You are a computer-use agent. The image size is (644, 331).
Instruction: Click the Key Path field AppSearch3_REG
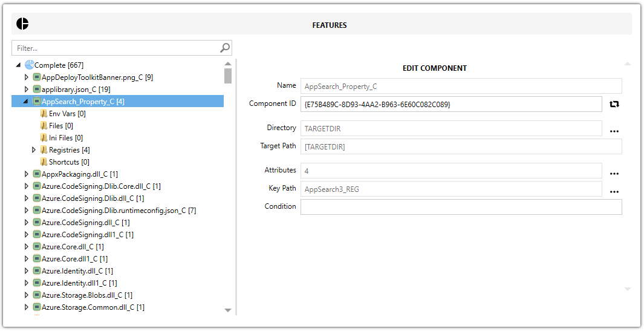coord(451,189)
